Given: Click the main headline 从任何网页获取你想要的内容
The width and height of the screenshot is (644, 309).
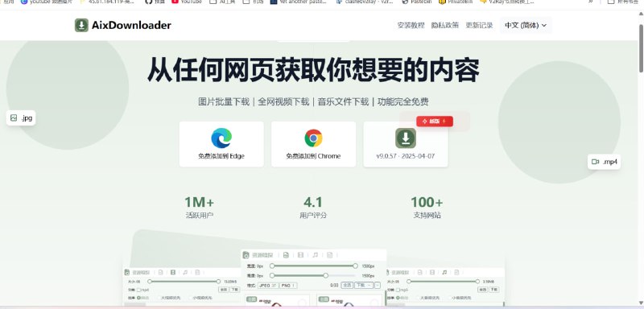Looking at the screenshot, I should (x=313, y=70).
